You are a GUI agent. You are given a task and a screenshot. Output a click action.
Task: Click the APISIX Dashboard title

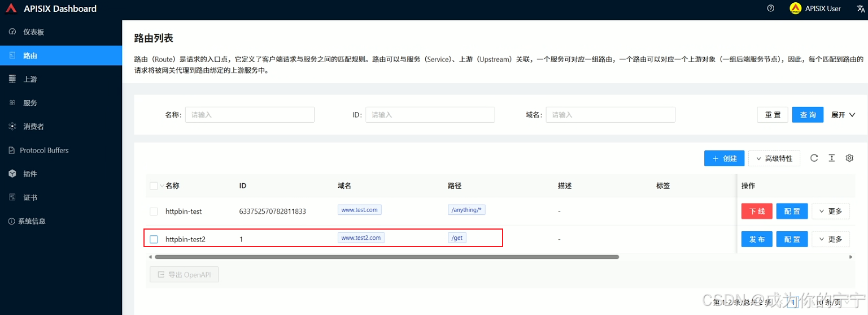point(60,8)
